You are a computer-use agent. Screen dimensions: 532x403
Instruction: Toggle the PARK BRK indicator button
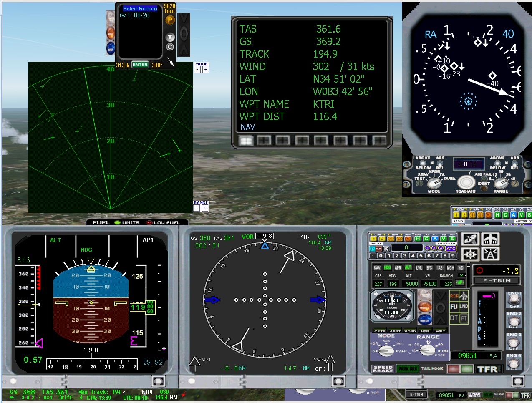tap(408, 369)
